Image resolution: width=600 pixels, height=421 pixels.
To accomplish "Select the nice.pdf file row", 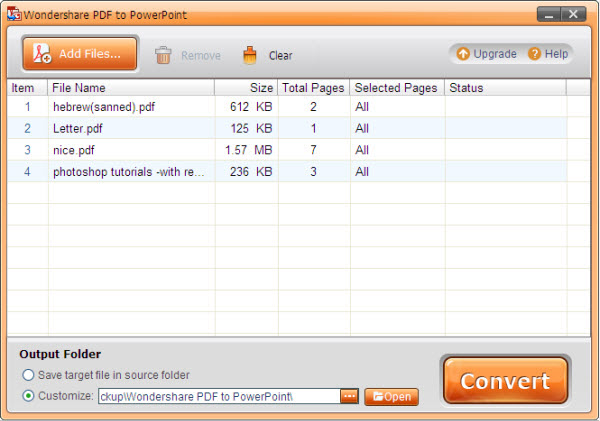I will tap(287, 150).
